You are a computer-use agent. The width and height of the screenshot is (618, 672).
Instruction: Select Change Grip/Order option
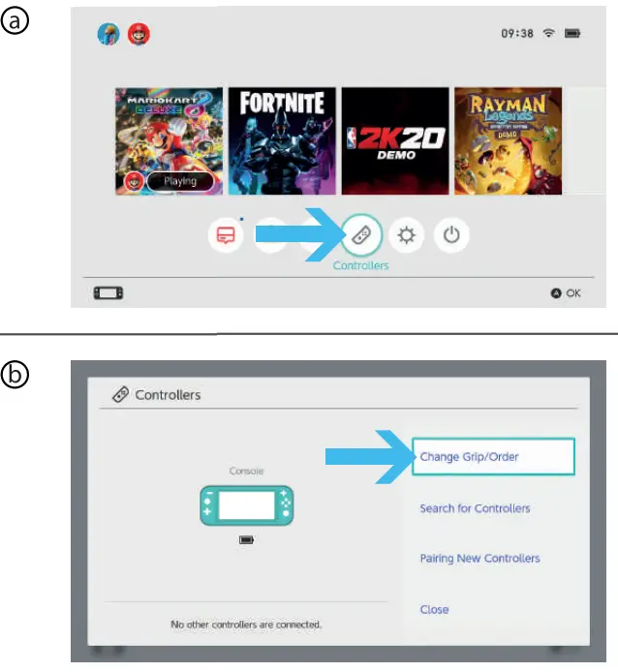click(x=493, y=456)
